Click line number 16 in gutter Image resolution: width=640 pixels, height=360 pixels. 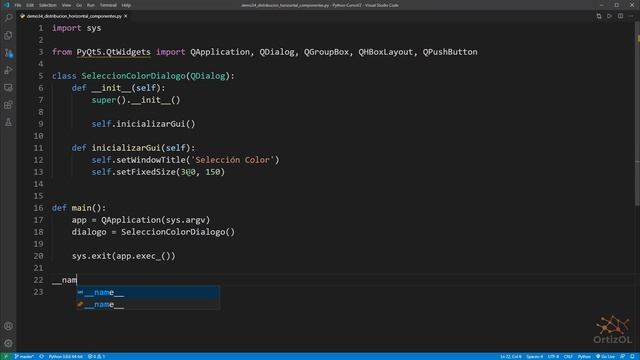click(x=38, y=208)
